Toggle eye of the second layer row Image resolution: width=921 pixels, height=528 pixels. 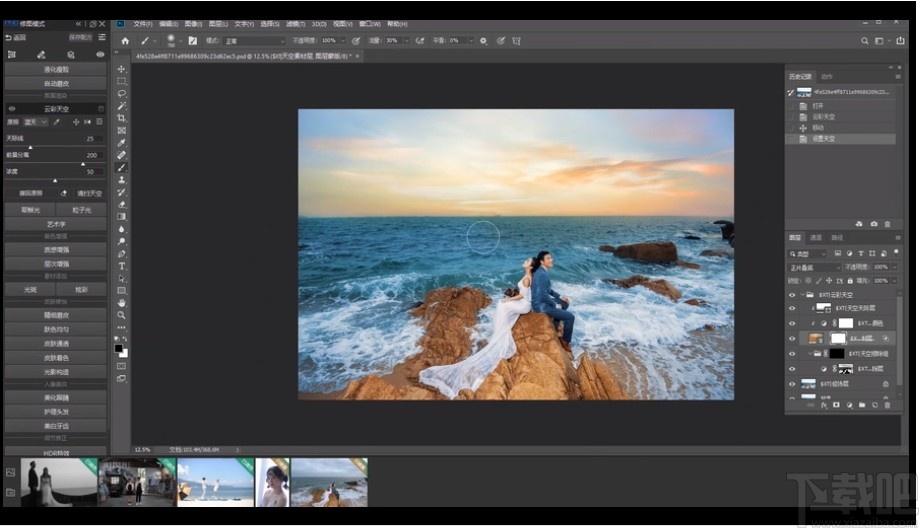coord(792,308)
